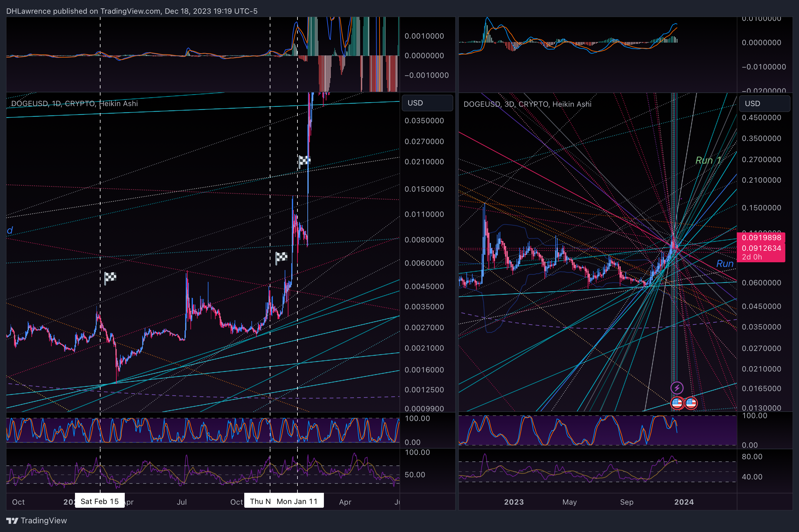
Task: Click 'Sep' on the 3D chart time axis
Action: pyautogui.click(x=627, y=502)
